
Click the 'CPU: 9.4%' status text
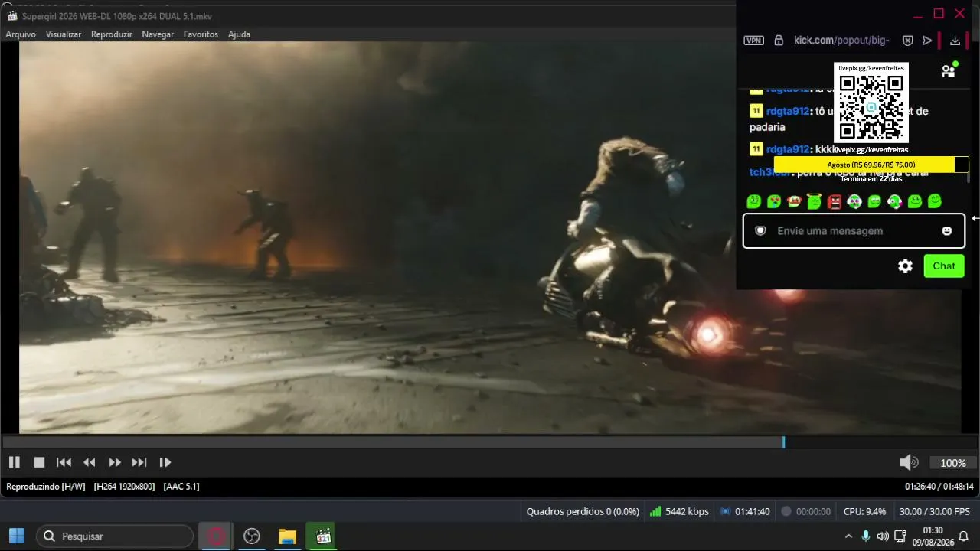[x=864, y=511]
